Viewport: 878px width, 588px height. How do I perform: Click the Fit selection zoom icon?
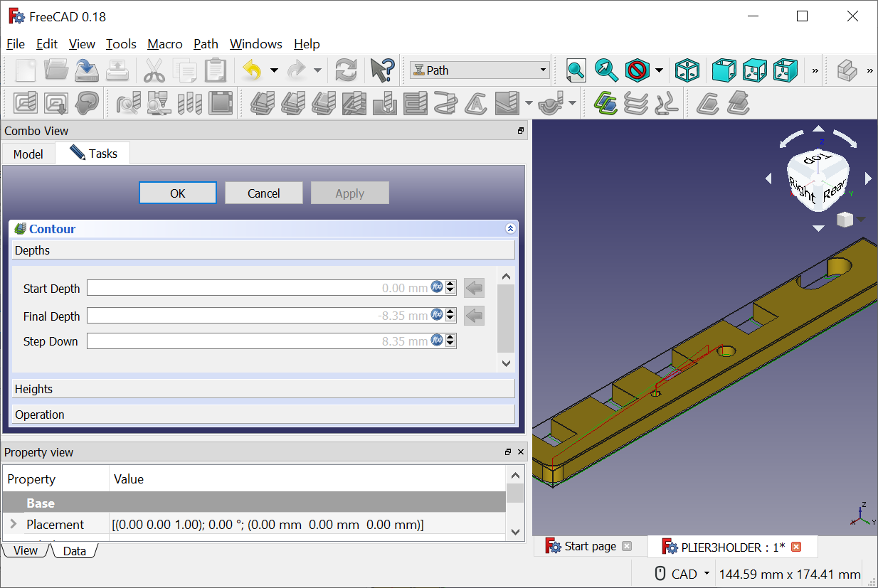[606, 70]
